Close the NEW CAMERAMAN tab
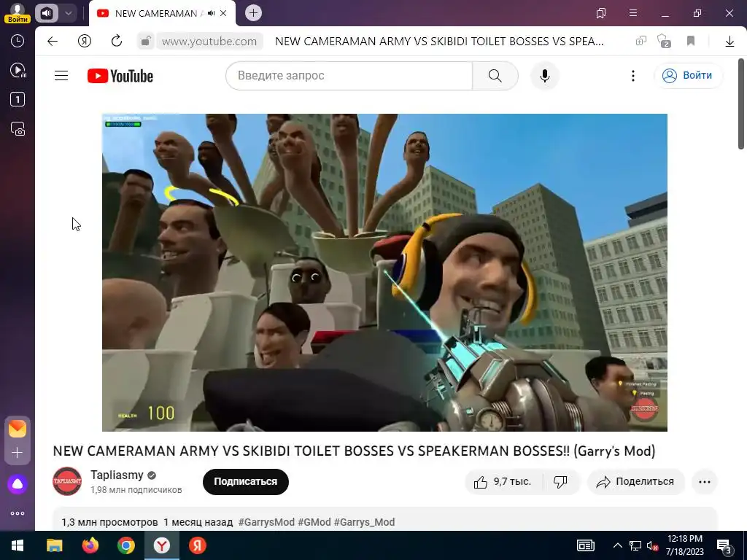Viewport: 747px width, 560px height. (223, 13)
